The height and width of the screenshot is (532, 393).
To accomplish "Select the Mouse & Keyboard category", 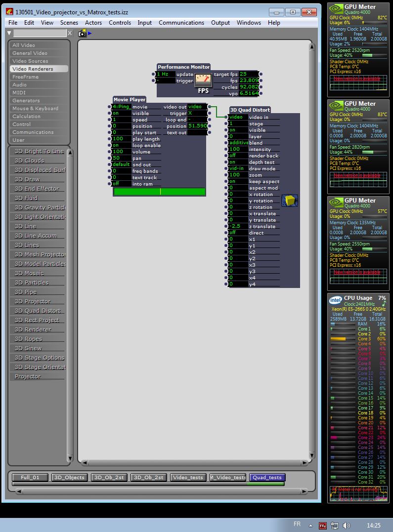I will [39, 108].
